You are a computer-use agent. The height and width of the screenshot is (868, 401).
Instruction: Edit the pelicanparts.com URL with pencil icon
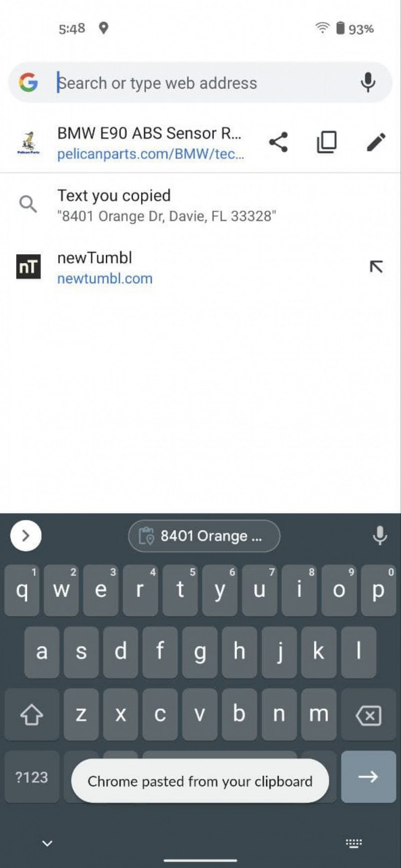pyautogui.click(x=376, y=142)
